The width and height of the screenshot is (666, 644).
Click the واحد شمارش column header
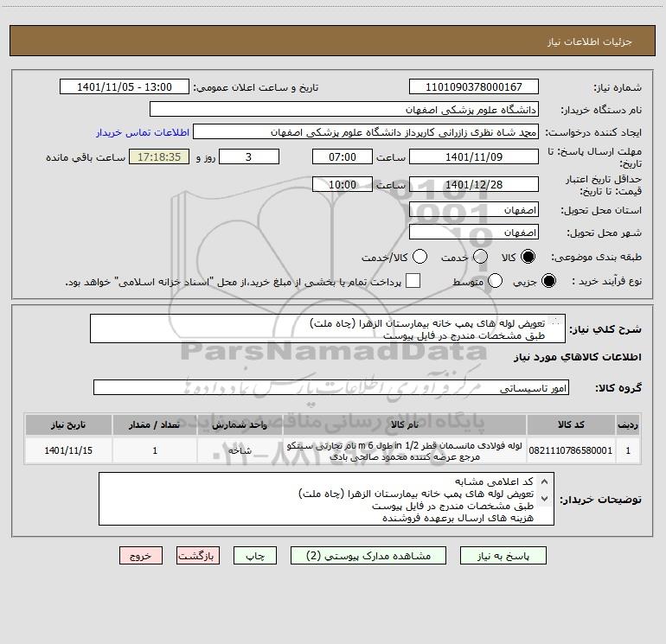coord(240,425)
